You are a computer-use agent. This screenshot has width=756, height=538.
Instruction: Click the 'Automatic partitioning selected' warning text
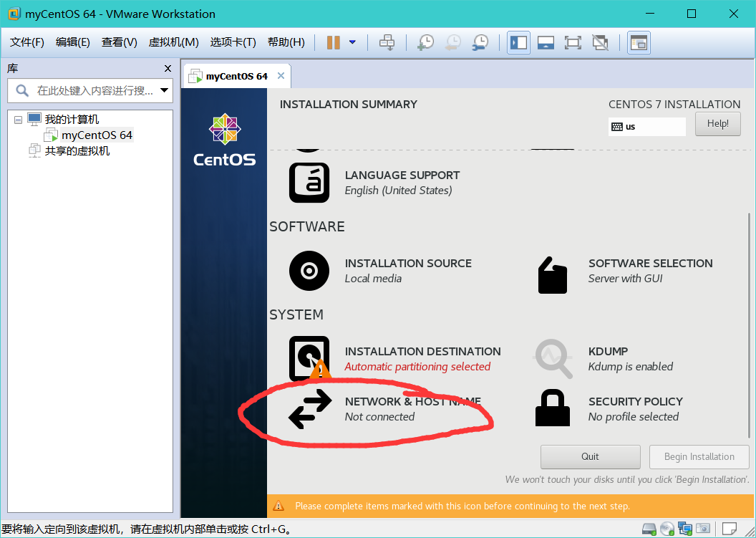pos(417,367)
